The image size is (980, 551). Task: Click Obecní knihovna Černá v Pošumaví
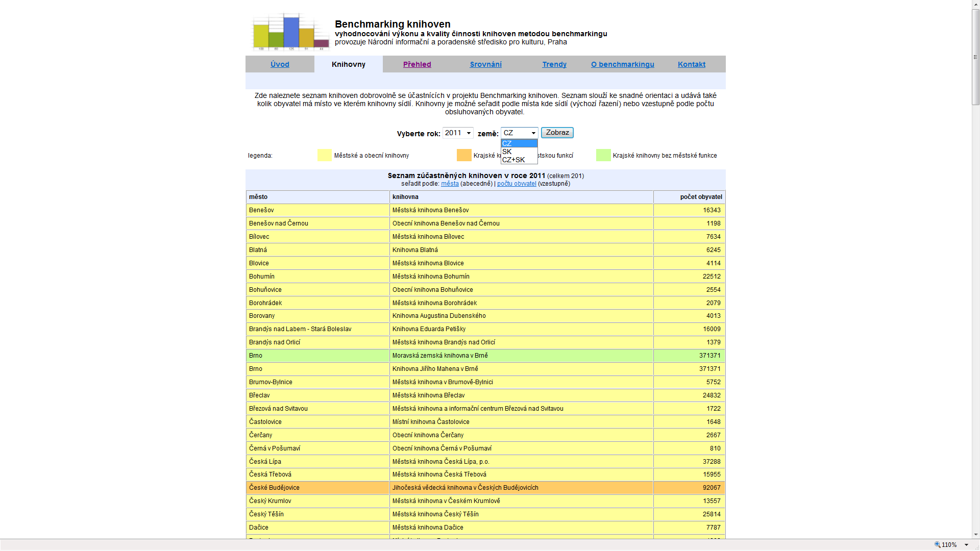pos(521,448)
